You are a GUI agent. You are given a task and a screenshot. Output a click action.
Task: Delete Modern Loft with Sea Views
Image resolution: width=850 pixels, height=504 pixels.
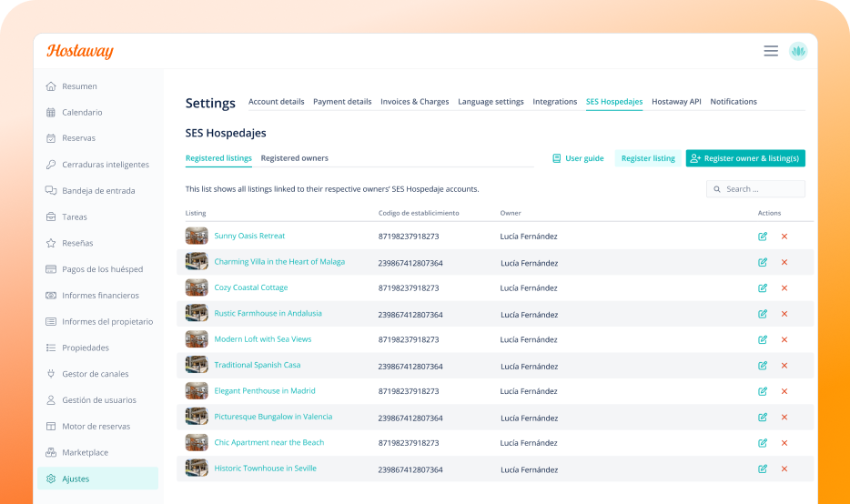784,340
